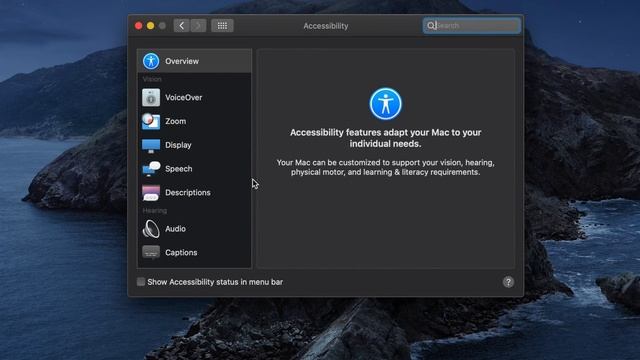Choose the Audio label under Hearing

175,229
